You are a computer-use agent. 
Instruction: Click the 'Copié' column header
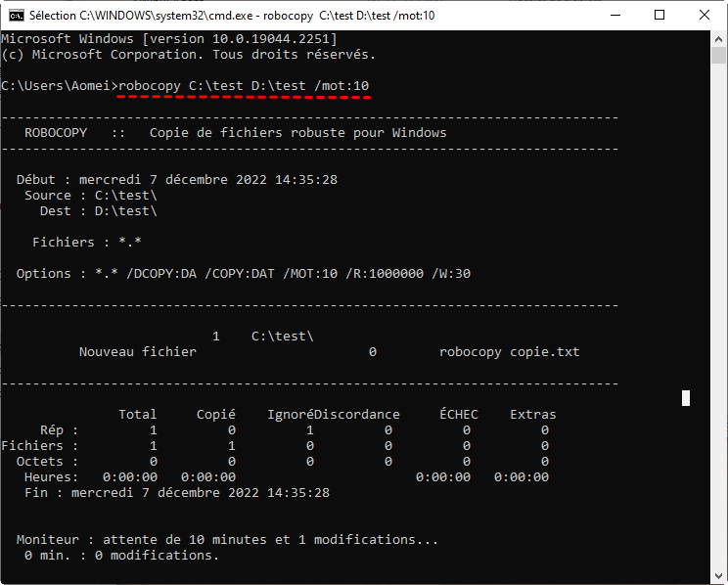pyautogui.click(x=216, y=414)
